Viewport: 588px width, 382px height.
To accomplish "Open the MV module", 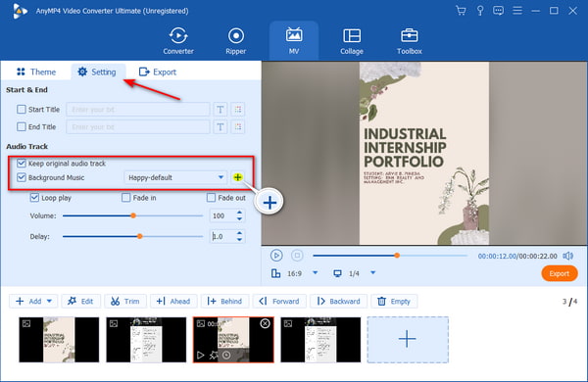I will (x=294, y=41).
